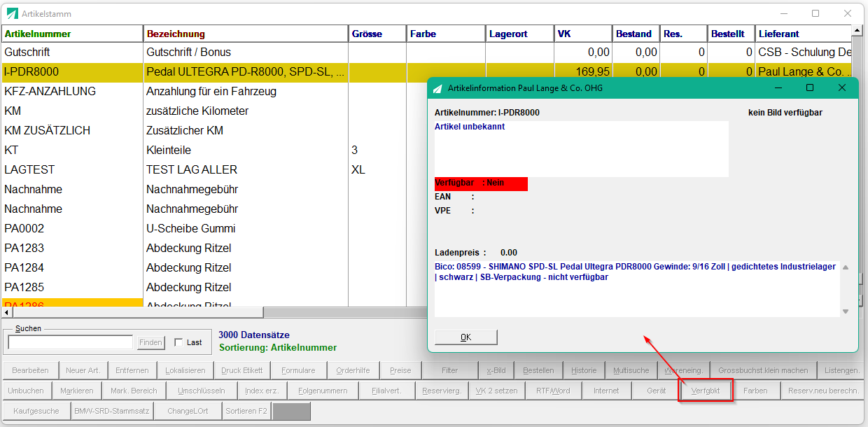Click the Filialvert. button

(386, 391)
